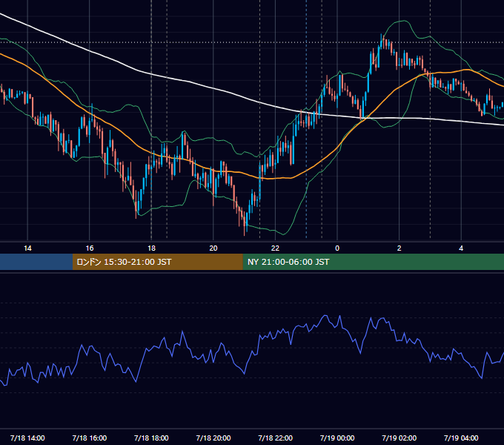Click the 7/19 02:00 time label

coord(399,438)
